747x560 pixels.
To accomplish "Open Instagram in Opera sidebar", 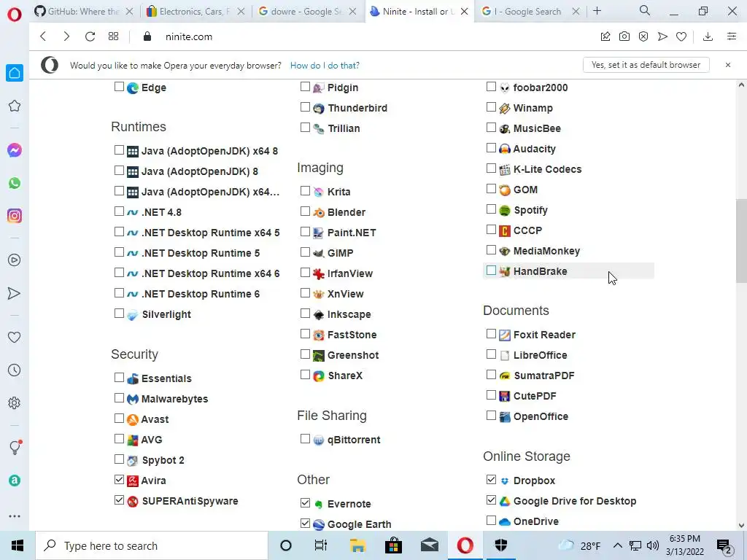I will point(15,216).
